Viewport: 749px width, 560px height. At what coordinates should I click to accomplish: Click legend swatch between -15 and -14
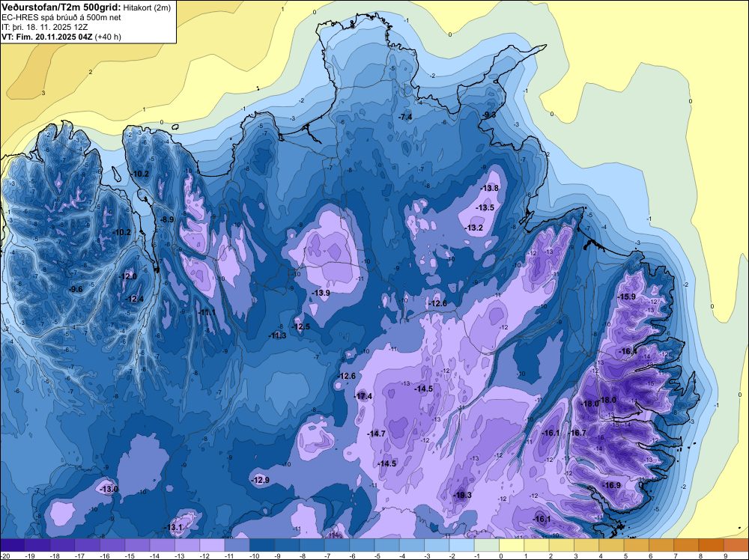[137, 545]
